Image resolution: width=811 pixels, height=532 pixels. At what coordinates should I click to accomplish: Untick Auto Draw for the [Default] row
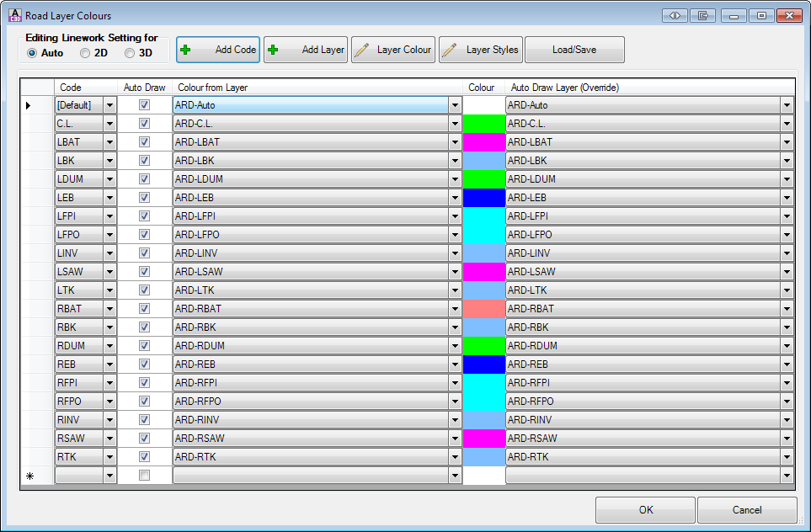click(144, 105)
